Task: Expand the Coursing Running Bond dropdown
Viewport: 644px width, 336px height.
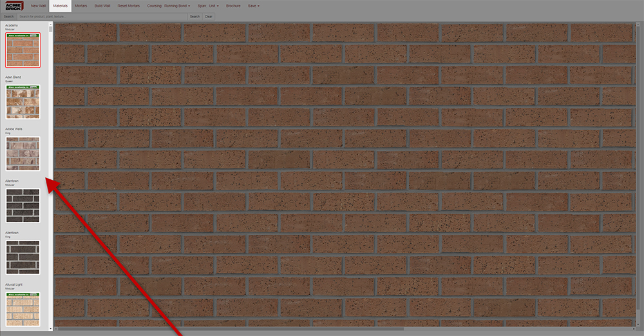Action: (169, 5)
